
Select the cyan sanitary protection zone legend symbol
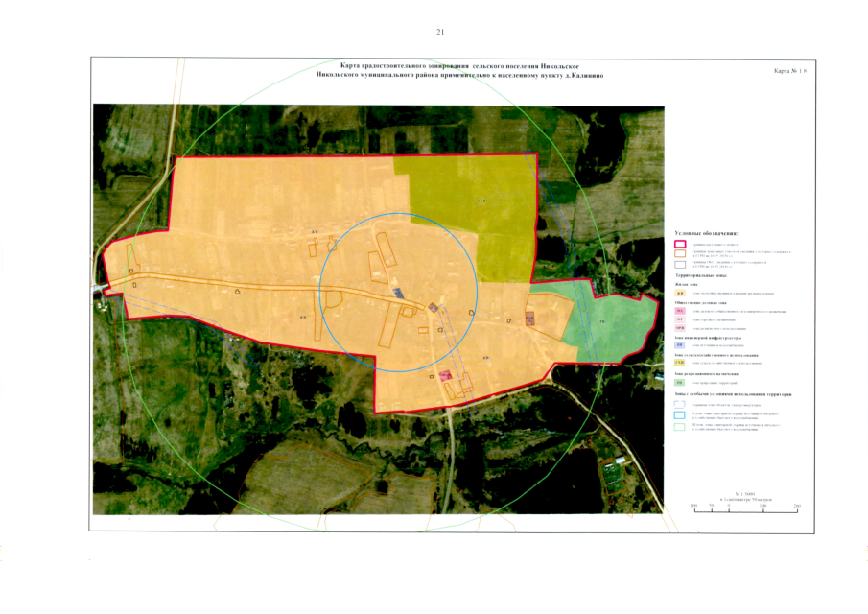pos(681,416)
